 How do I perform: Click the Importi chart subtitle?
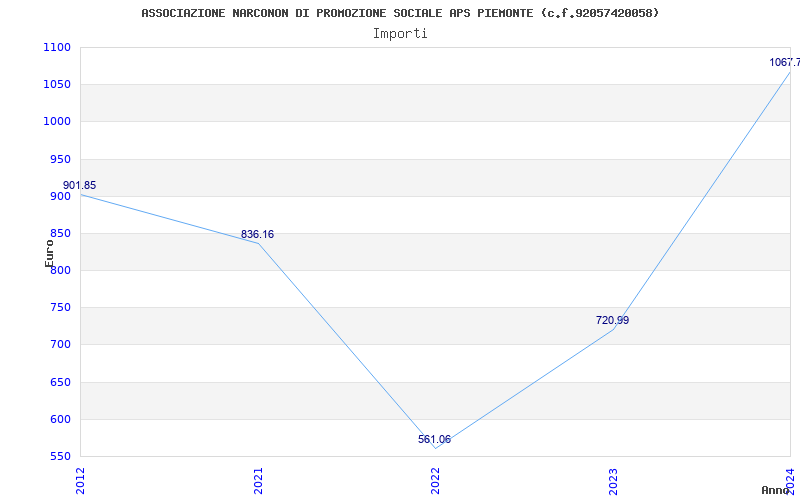pos(400,34)
